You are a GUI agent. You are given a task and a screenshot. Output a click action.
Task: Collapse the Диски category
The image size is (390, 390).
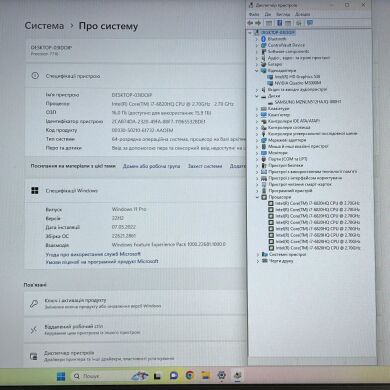click(x=257, y=96)
